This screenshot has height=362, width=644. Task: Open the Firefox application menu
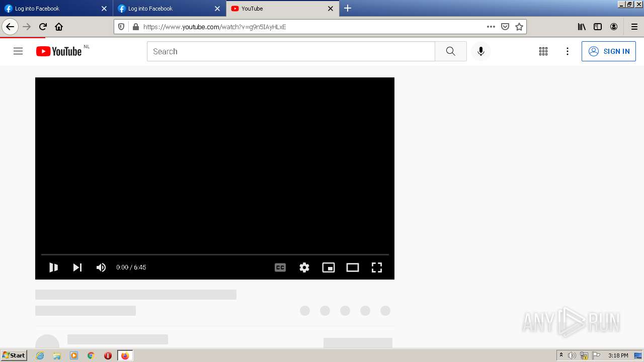(x=634, y=27)
